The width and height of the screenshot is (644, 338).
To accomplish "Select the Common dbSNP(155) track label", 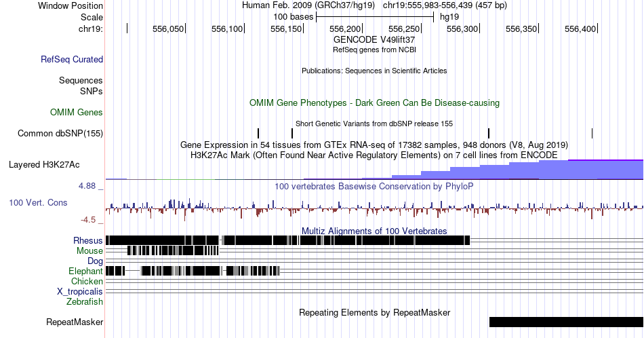I will (x=60, y=133).
